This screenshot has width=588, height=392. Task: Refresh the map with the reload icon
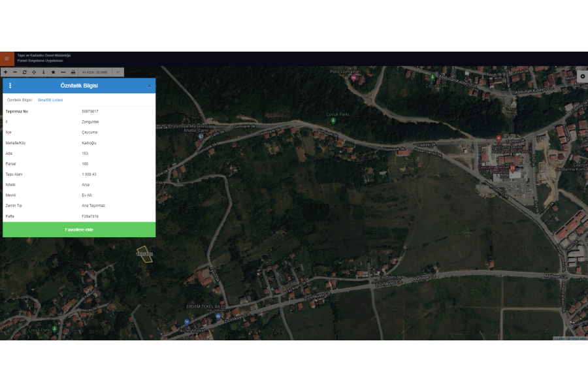click(x=24, y=72)
